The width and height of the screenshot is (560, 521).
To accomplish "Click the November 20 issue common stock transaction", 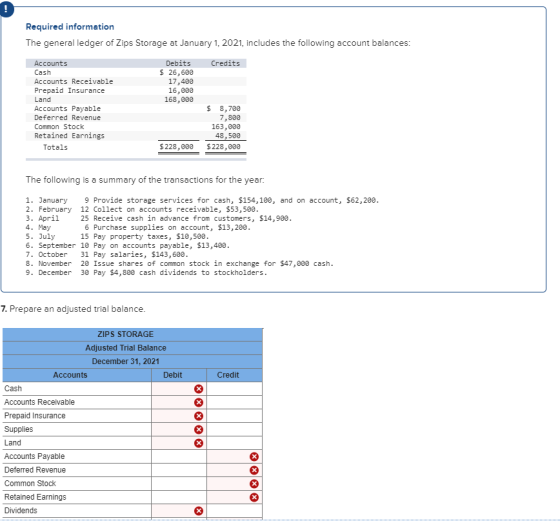I will (180, 264).
